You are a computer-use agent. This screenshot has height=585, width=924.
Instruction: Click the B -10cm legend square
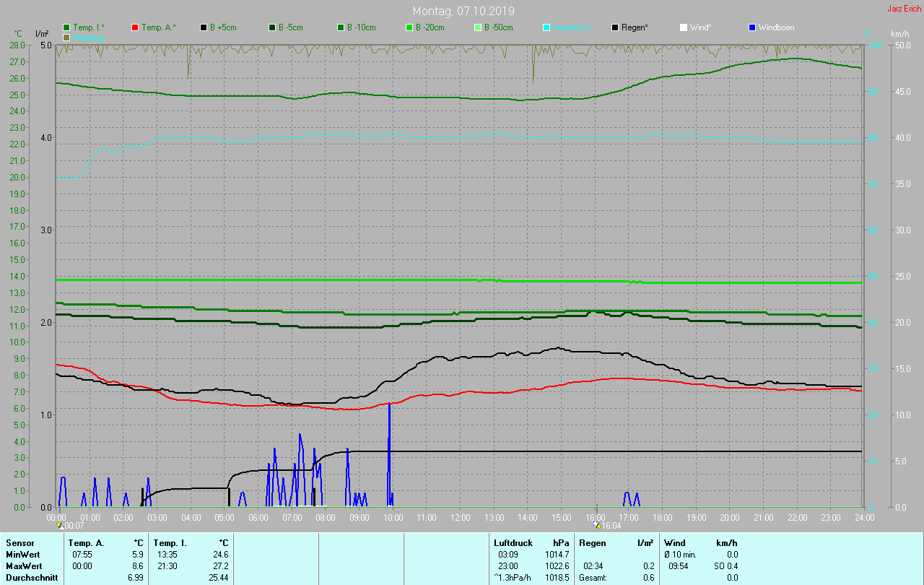[x=341, y=27]
